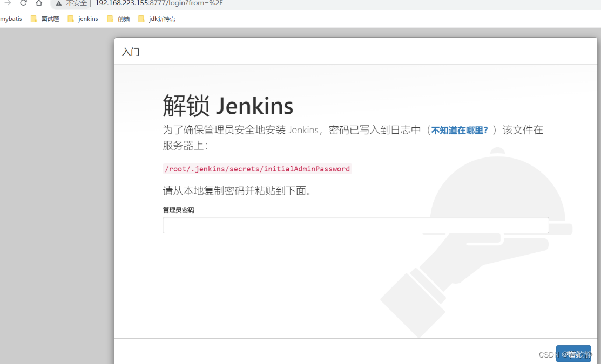
Task: Click the 入门 header bar
Action: coord(131,52)
